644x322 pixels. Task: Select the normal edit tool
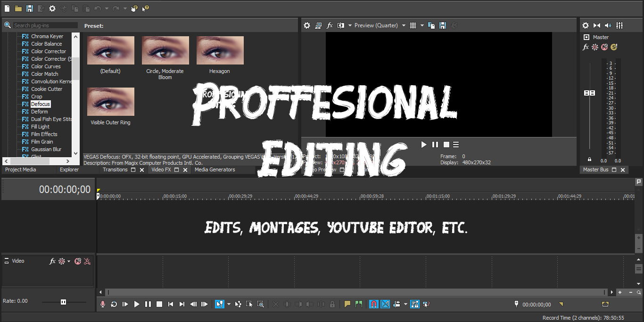tap(219, 304)
